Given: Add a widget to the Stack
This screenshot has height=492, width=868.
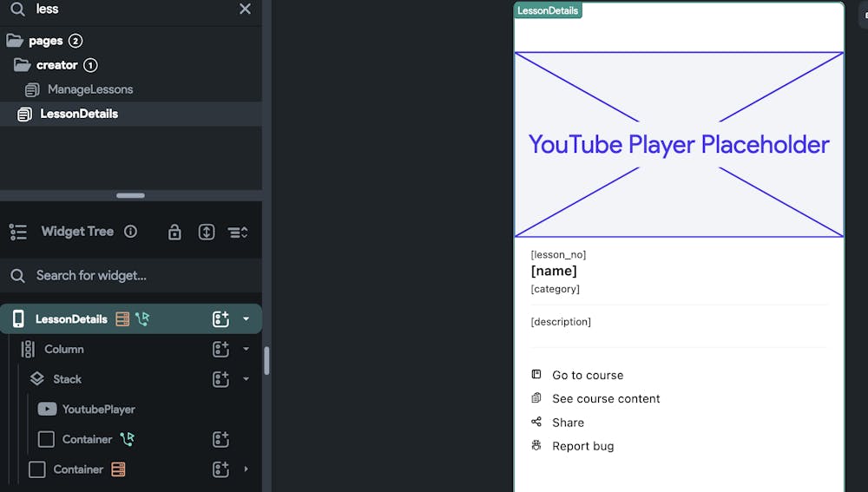Looking at the screenshot, I should pyautogui.click(x=220, y=379).
